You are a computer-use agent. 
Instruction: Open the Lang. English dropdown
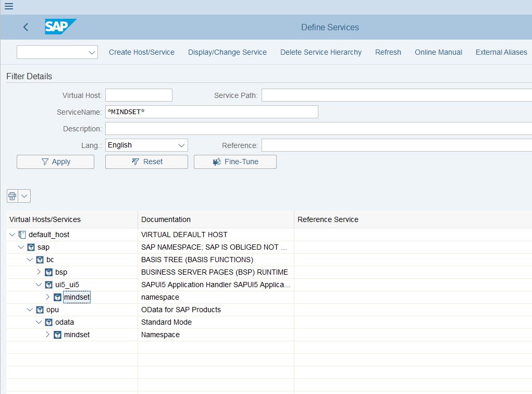pos(181,145)
